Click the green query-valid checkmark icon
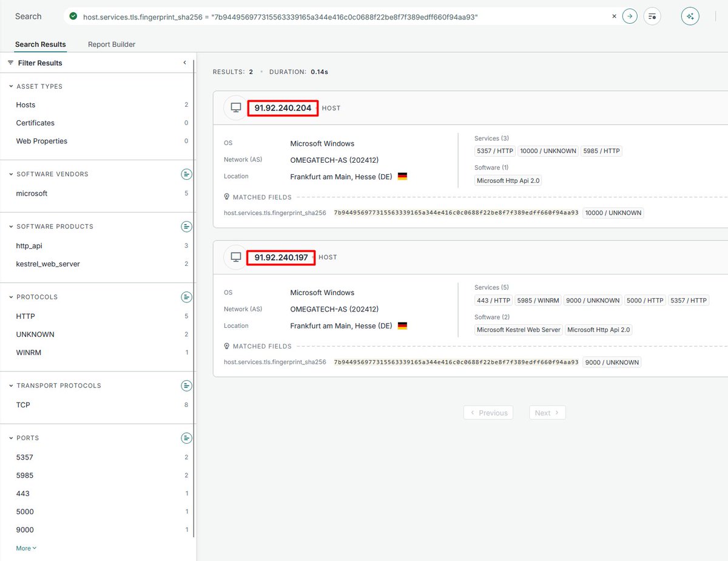Image resolution: width=728 pixels, height=561 pixels. 73,16
